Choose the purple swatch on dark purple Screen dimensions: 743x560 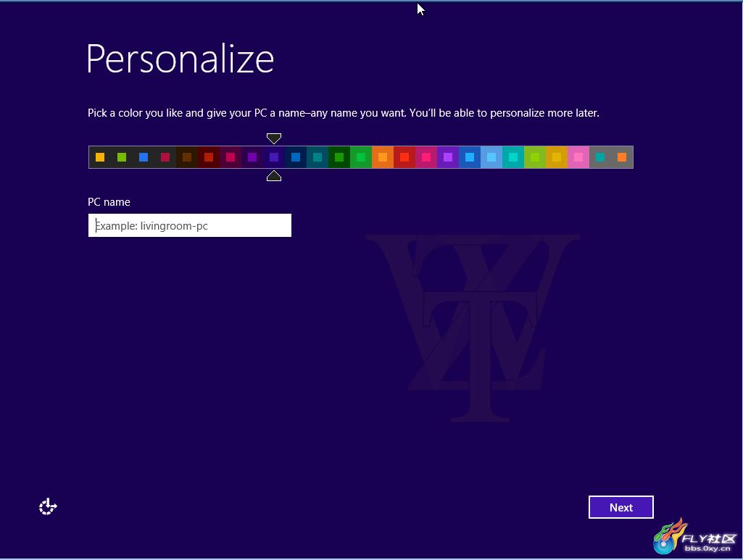(252, 157)
